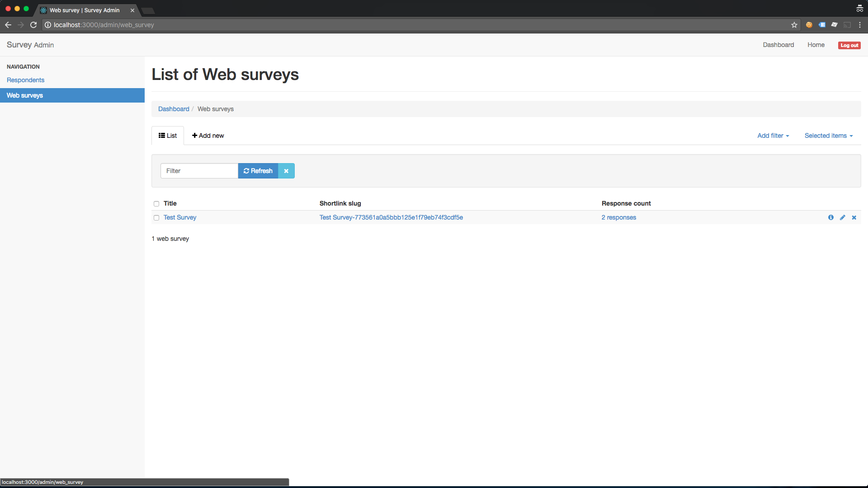The width and height of the screenshot is (868, 488).
Task: Show info for Test Survey row
Action: coord(831,217)
